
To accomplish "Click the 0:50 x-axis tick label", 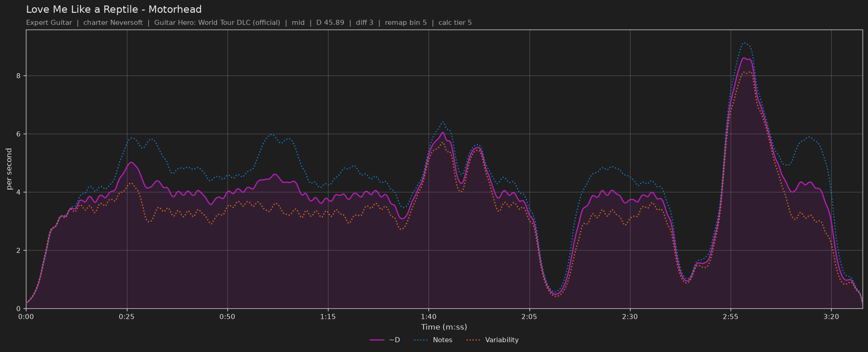I will point(227,317).
